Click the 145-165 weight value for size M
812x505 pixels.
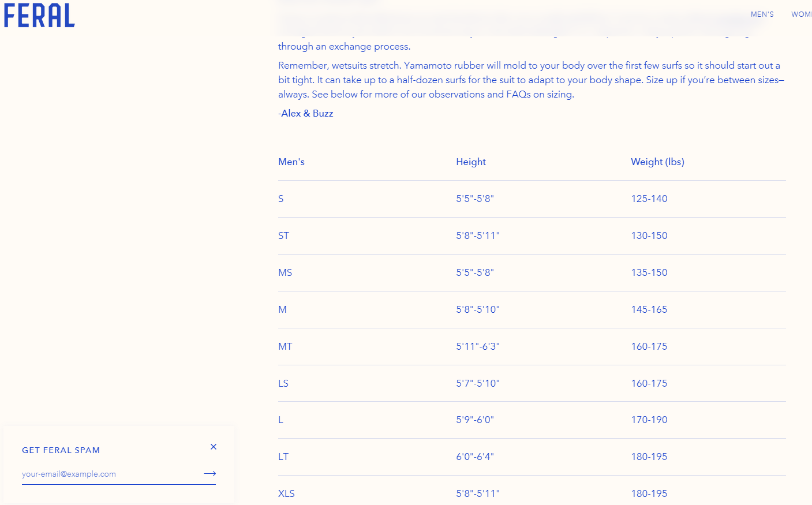click(x=649, y=309)
